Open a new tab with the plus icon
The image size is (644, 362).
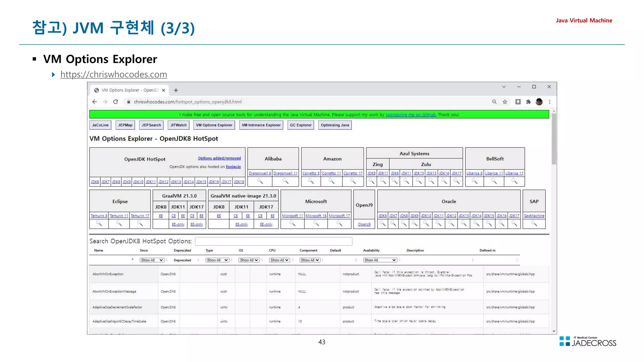coord(176,90)
